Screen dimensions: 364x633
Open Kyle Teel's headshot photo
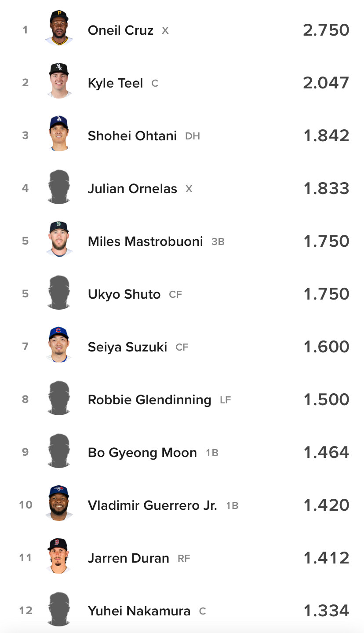pos(59,81)
